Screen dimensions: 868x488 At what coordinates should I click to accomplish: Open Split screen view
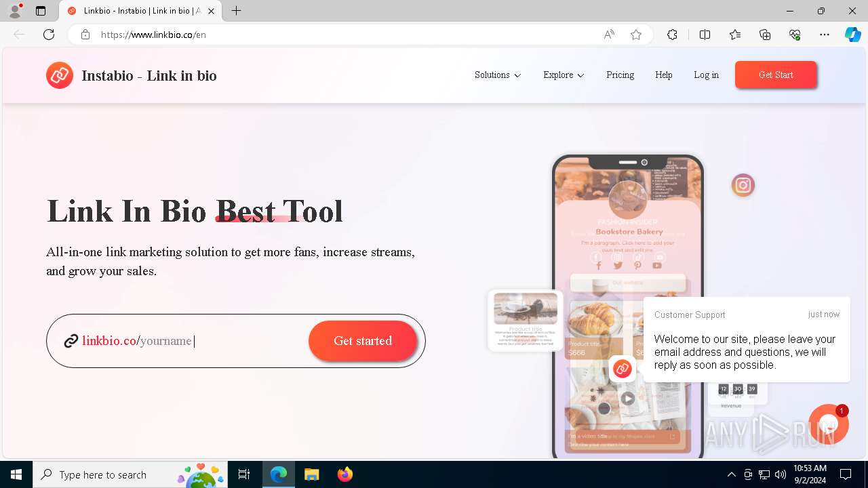click(705, 35)
